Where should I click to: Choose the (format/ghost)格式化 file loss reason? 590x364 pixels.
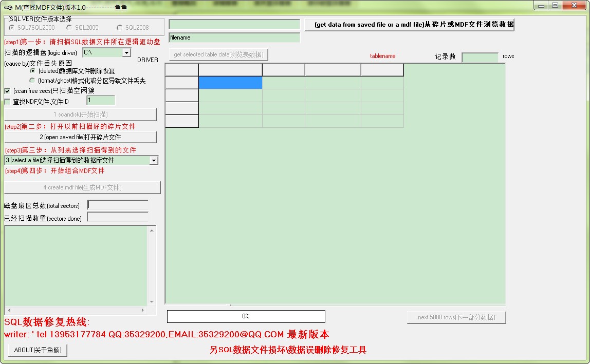tap(33, 81)
